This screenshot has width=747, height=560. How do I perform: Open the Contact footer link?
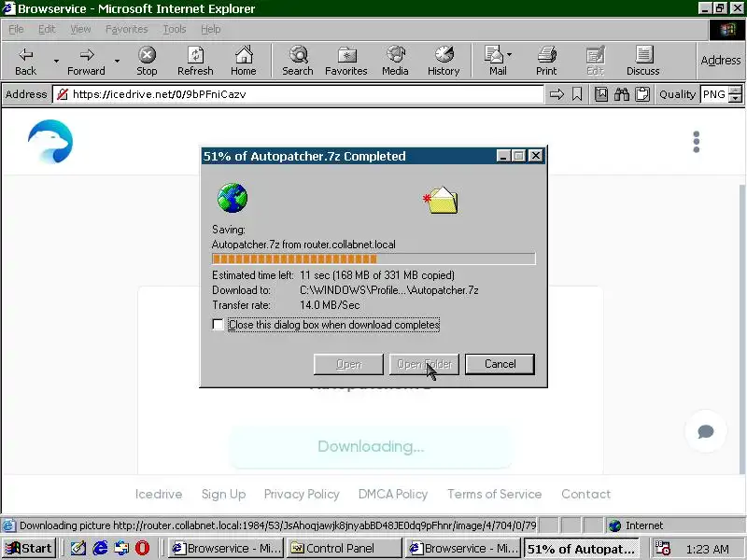586,494
